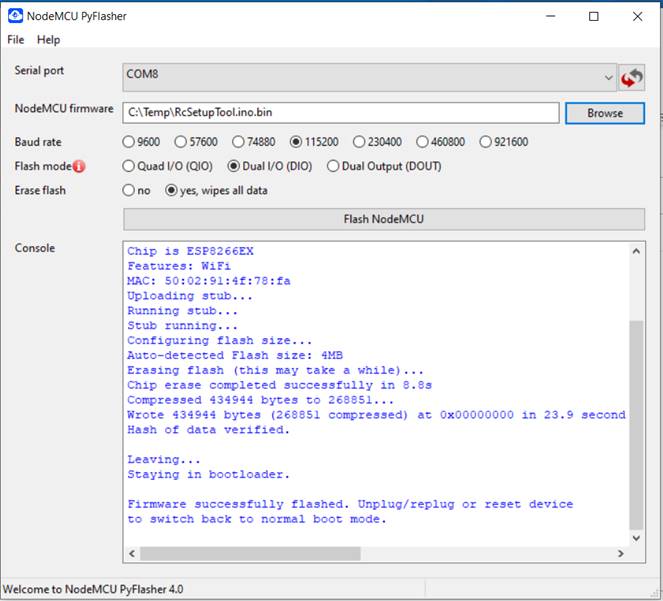The width and height of the screenshot is (663, 601).
Task: Click the "Features: WiFi" console line
Action: [x=179, y=266]
